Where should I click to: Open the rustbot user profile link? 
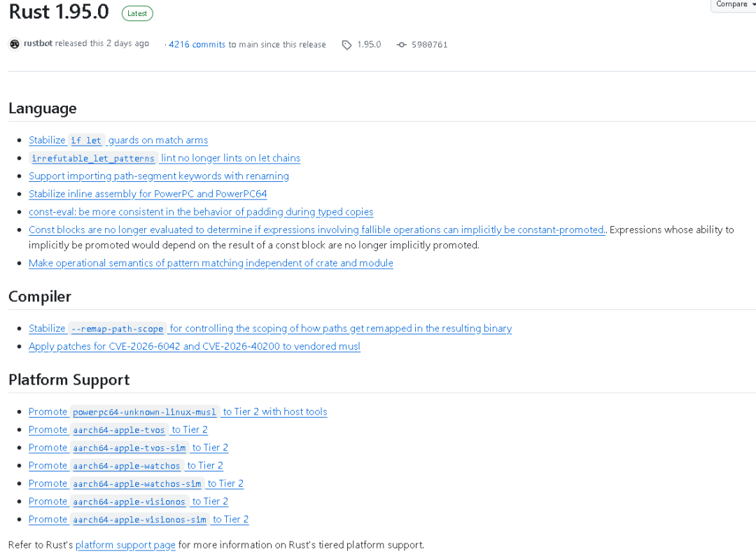[x=38, y=43]
